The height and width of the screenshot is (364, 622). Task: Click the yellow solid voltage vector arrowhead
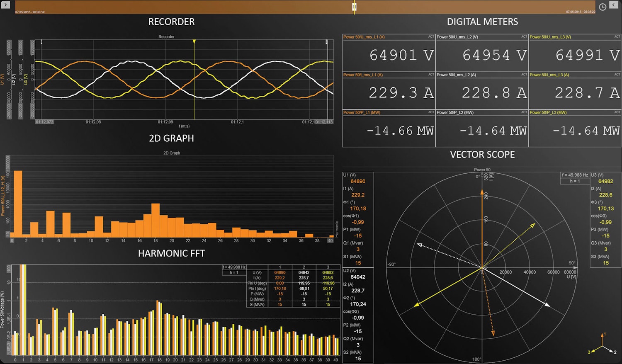click(416, 305)
